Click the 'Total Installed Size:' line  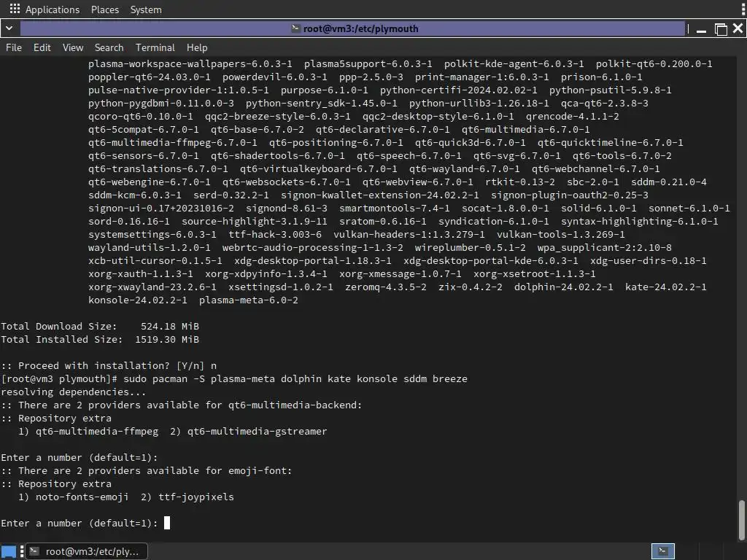tap(100, 340)
